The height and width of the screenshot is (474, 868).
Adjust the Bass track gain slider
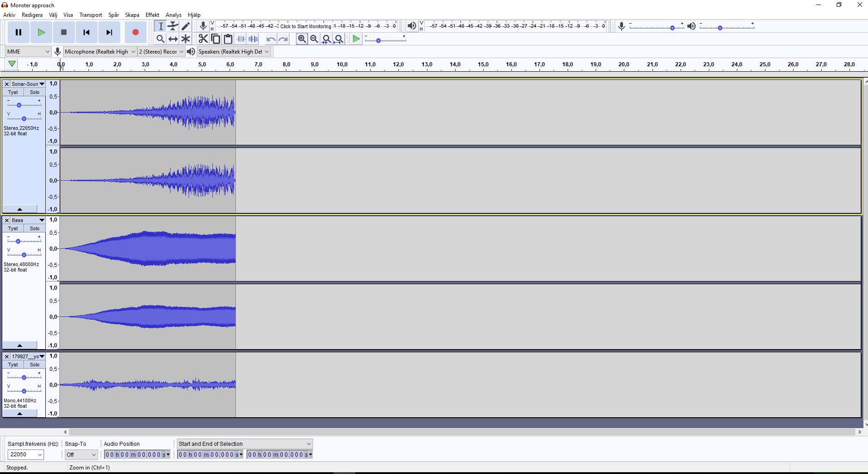(18, 241)
